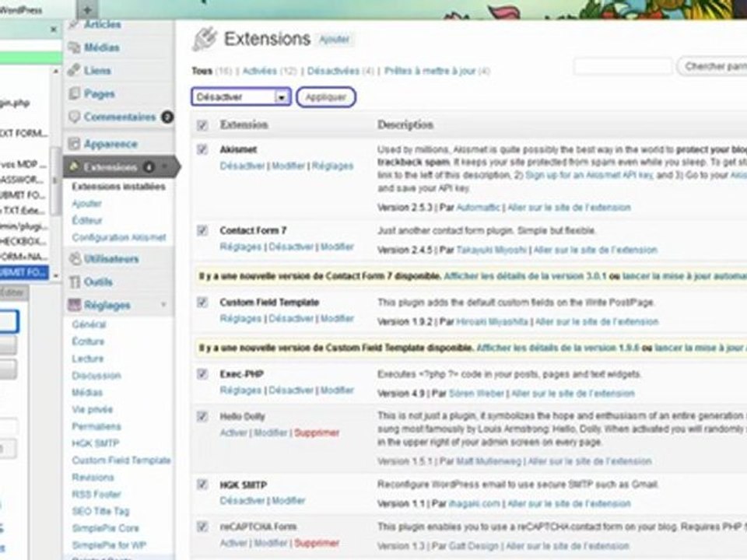Uncheck the Contact Form 7 checkbox
This screenshot has width=747, height=560.
pos(202,230)
